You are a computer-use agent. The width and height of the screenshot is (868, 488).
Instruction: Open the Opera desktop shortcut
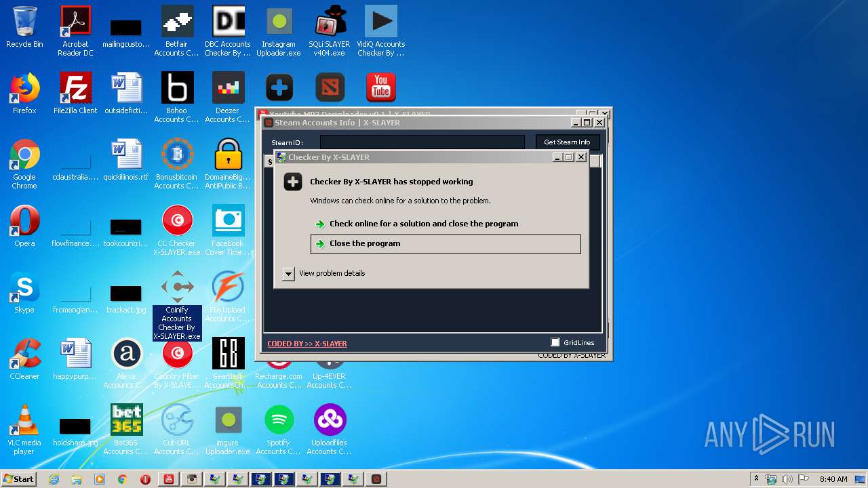tap(24, 226)
